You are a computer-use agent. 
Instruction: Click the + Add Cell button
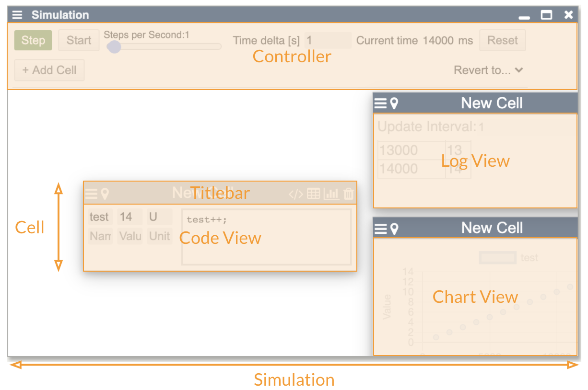coord(49,70)
